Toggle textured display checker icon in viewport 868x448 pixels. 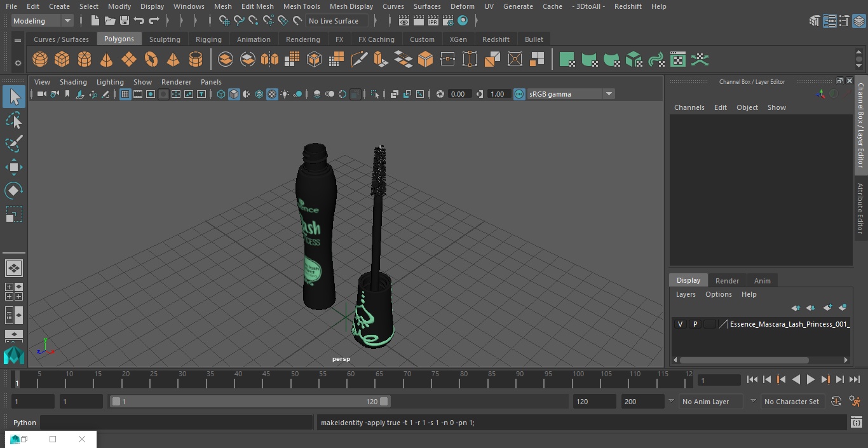[272, 94]
